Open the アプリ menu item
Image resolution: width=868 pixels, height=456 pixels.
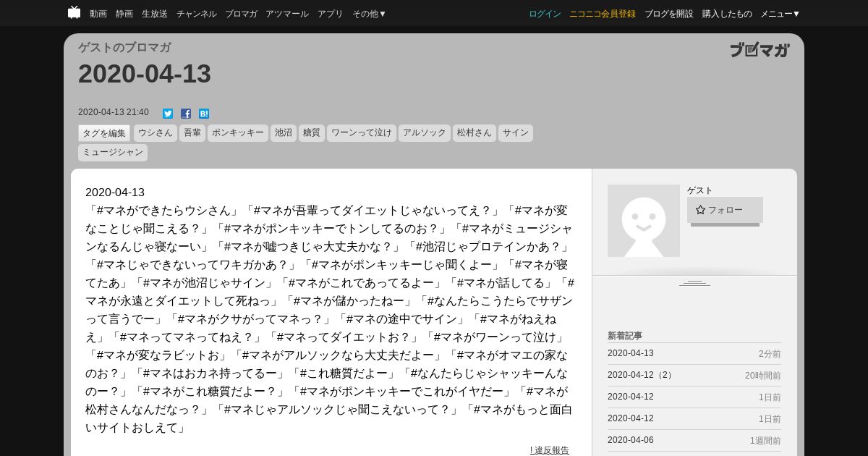pos(331,14)
